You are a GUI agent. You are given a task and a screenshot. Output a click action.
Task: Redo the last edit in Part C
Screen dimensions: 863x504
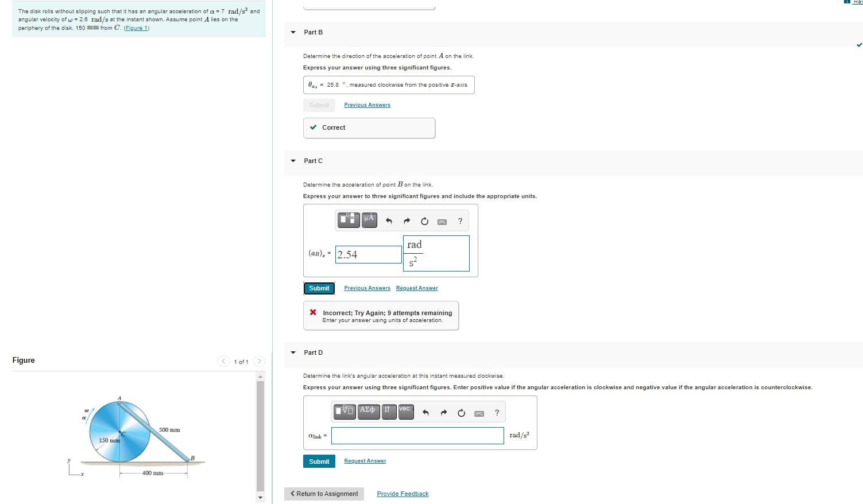(x=407, y=221)
